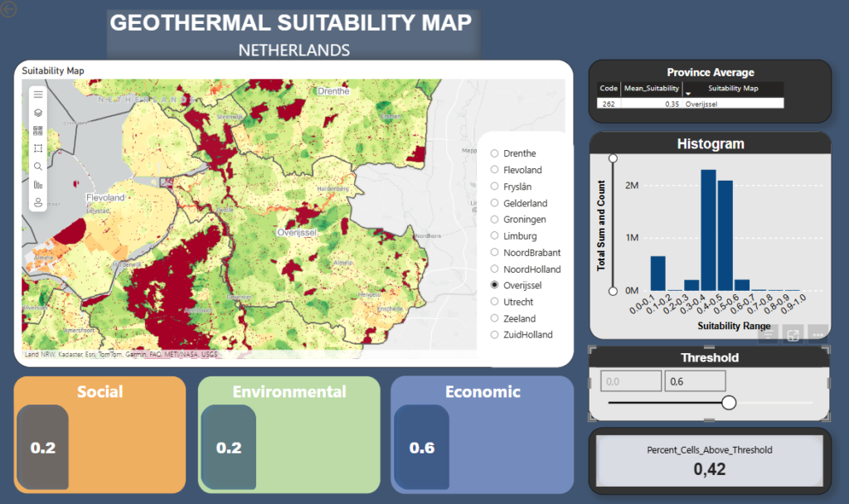Activate the rectangle selection tool
The height and width of the screenshot is (504, 849).
point(38,148)
